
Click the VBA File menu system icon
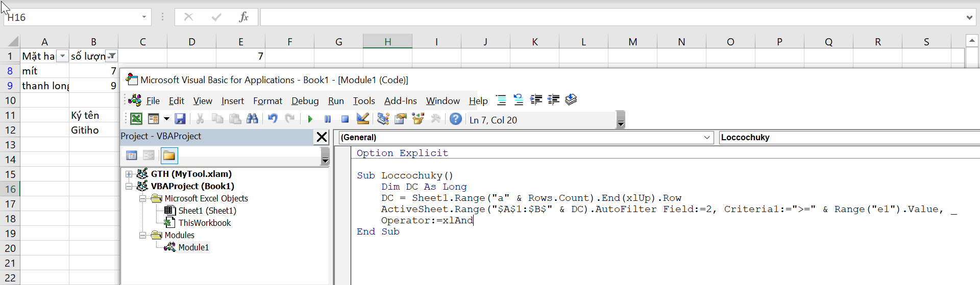click(x=135, y=100)
